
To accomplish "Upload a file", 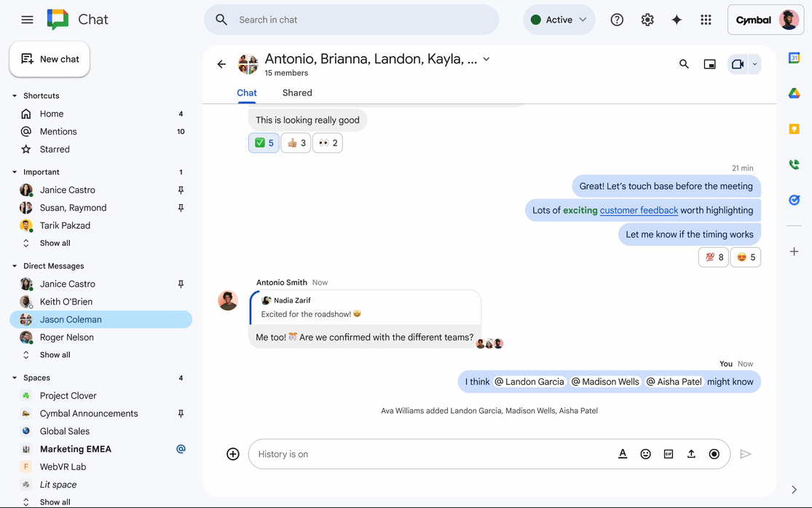I will (691, 454).
